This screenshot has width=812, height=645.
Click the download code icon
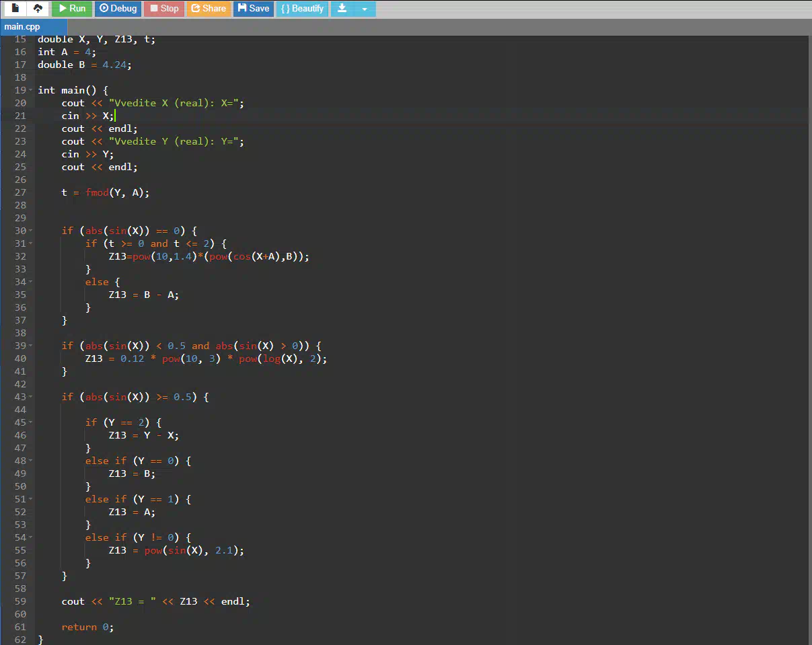(x=342, y=9)
